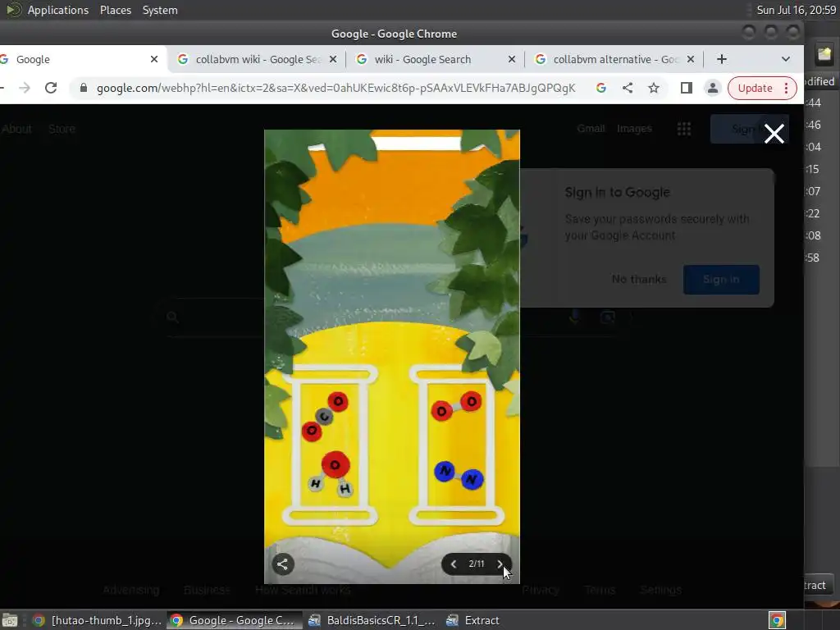Reload the current Chrome page
Viewport: 840px width, 630px height.
pos(51,88)
